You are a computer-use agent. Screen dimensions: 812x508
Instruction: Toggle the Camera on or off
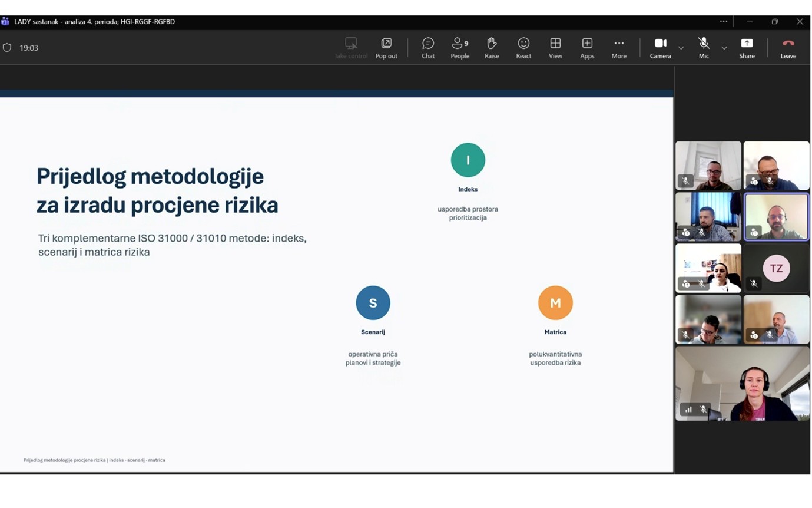(660, 48)
